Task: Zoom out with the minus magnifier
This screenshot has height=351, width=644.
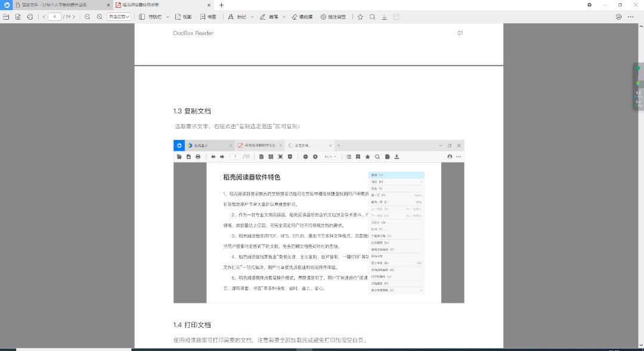Action: [88, 17]
